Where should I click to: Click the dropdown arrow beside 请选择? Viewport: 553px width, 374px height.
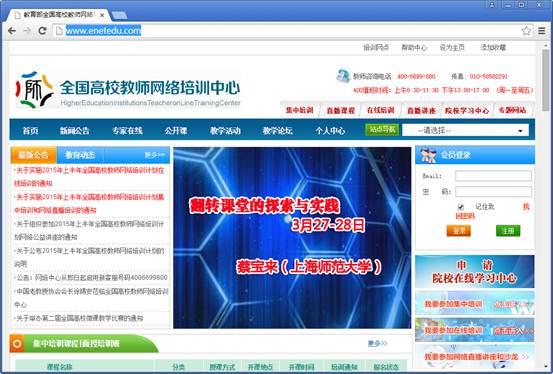[520, 131]
